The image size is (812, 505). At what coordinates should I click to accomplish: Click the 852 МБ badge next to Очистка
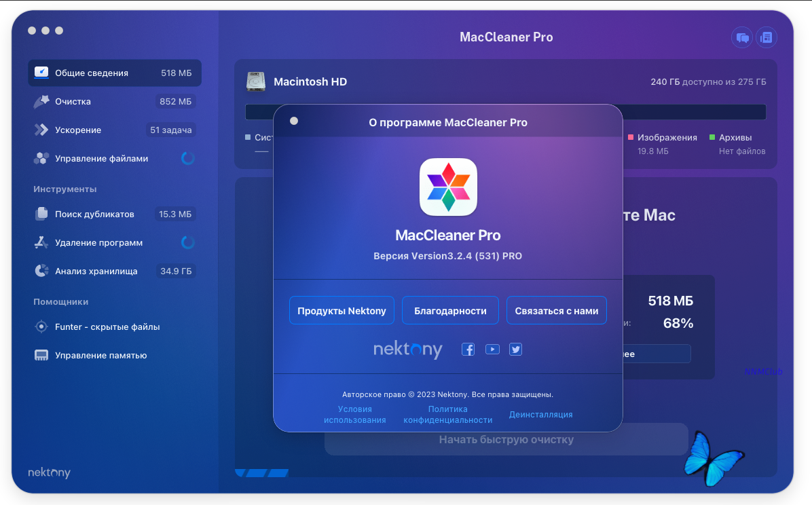[x=176, y=102]
